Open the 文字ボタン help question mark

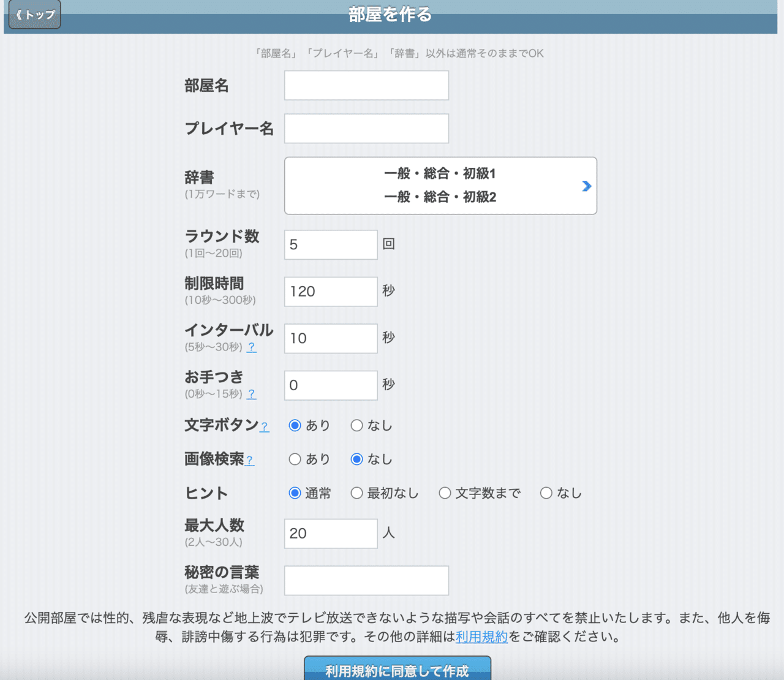click(265, 426)
